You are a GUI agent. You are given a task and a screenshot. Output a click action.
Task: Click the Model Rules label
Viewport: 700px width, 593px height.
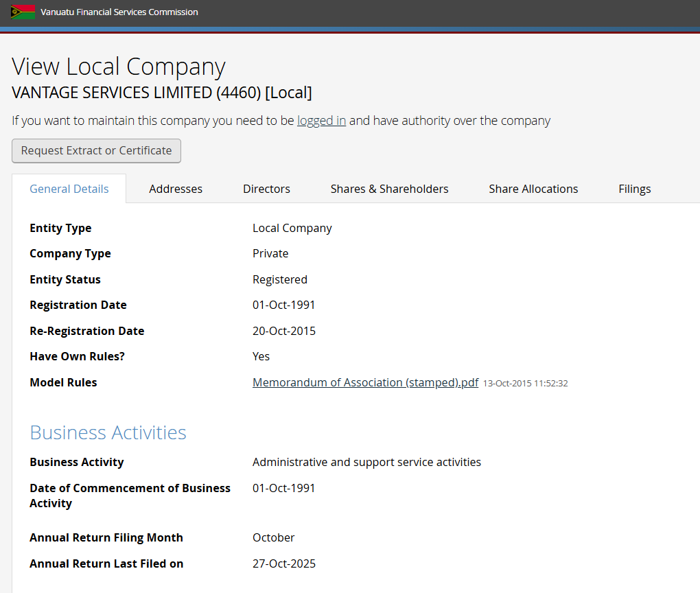(63, 383)
